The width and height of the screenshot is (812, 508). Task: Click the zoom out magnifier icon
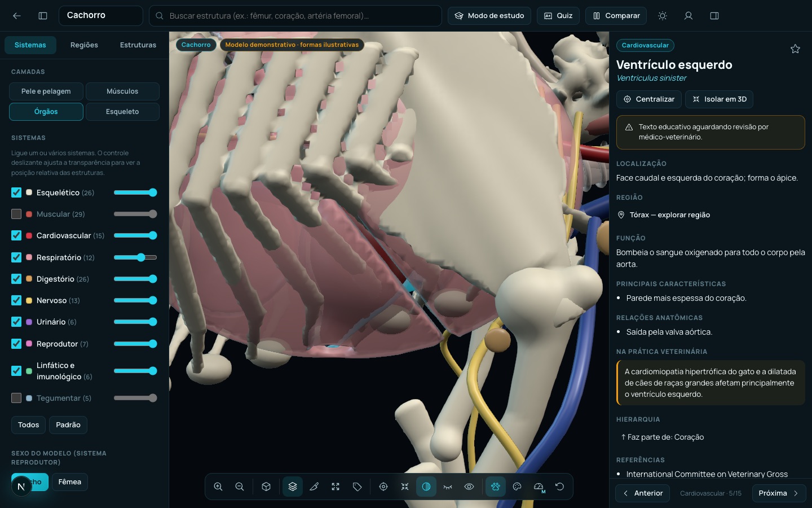240,487
